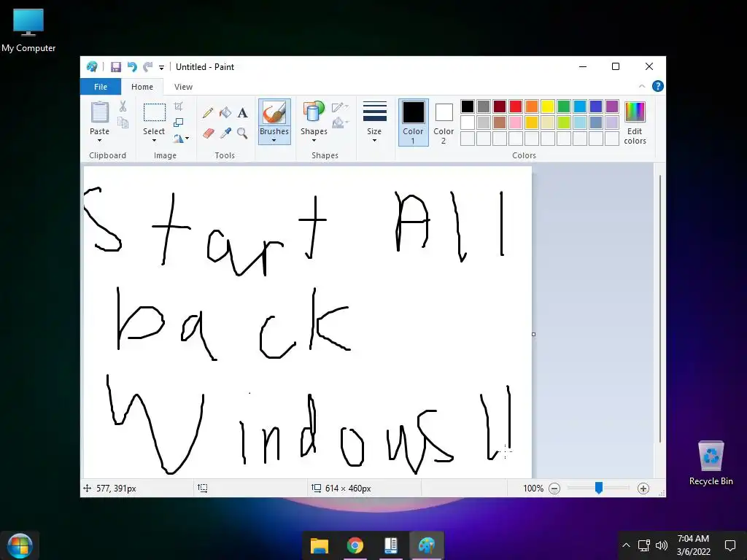Expand the Shapes dropdown arrow
Image resolution: width=747 pixels, height=560 pixels.
click(x=314, y=141)
